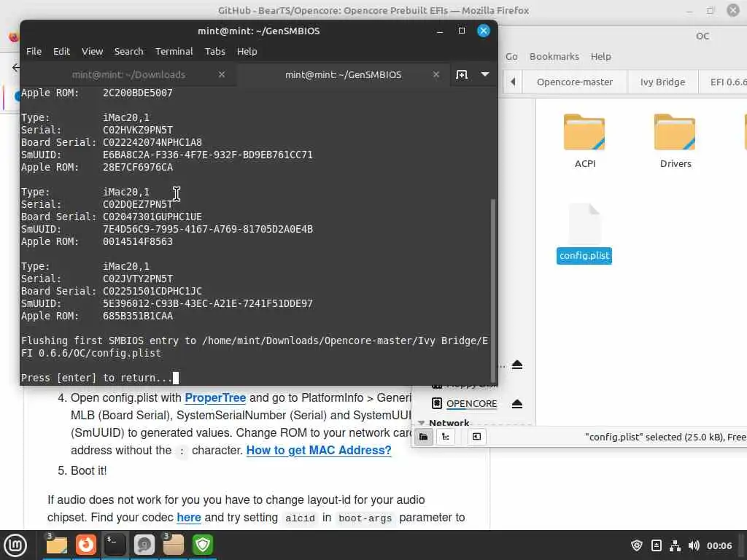
Task: Eject the OPENCORE drive
Action: pos(517,404)
